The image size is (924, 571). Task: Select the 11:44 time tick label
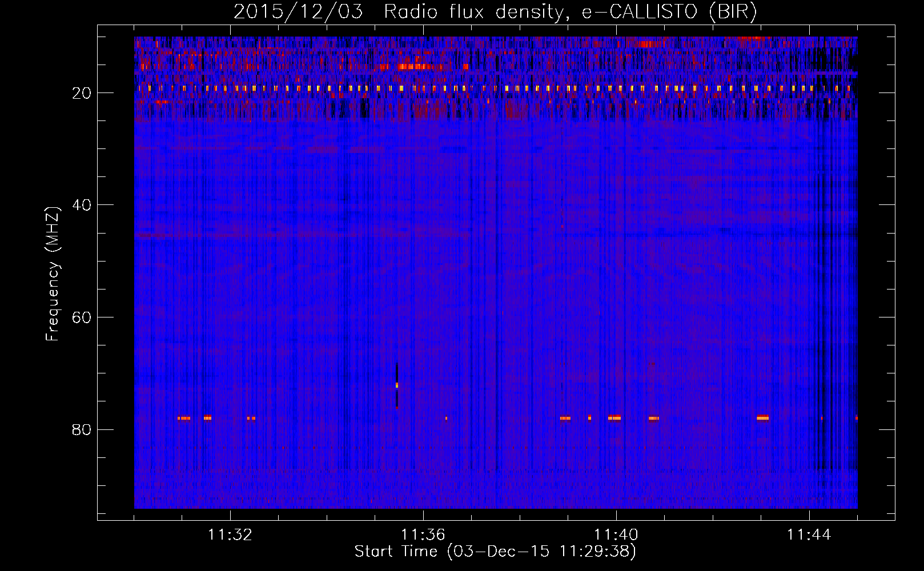[809, 535]
